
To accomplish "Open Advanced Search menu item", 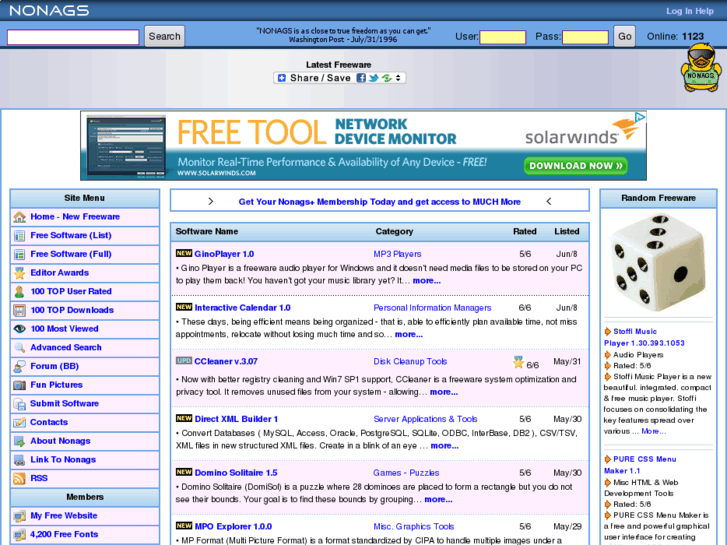I will [x=66, y=347].
